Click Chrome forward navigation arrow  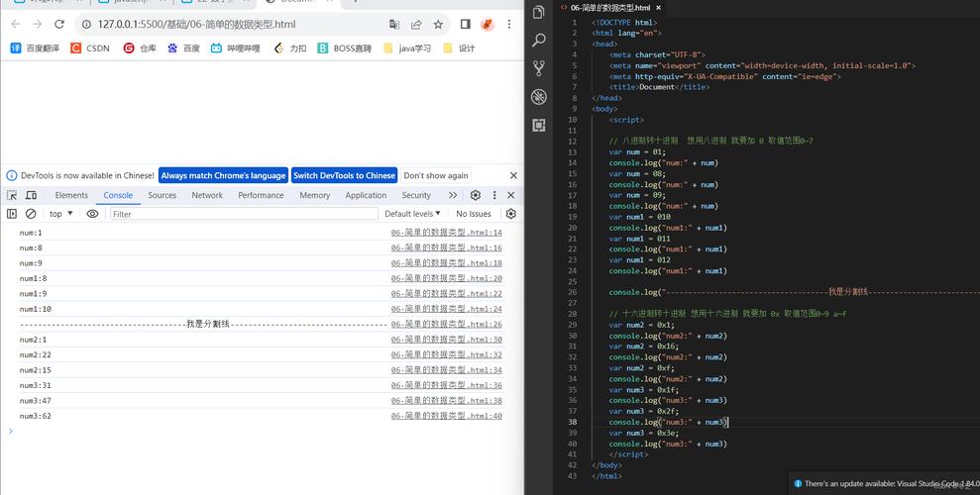click(38, 25)
